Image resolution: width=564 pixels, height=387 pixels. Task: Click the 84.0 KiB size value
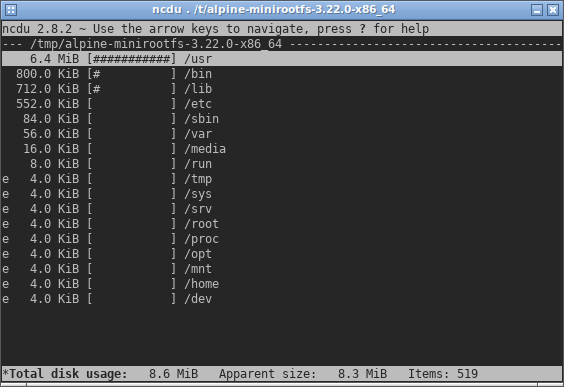click(51, 119)
